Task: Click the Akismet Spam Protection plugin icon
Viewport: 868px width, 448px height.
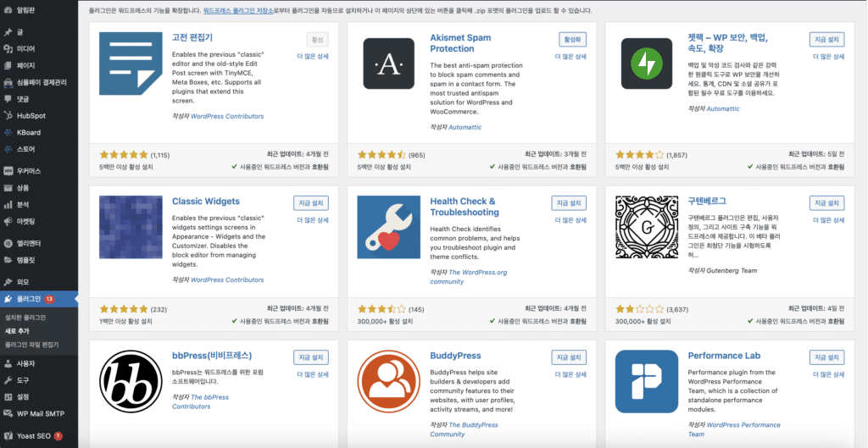Action: (388, 64)
